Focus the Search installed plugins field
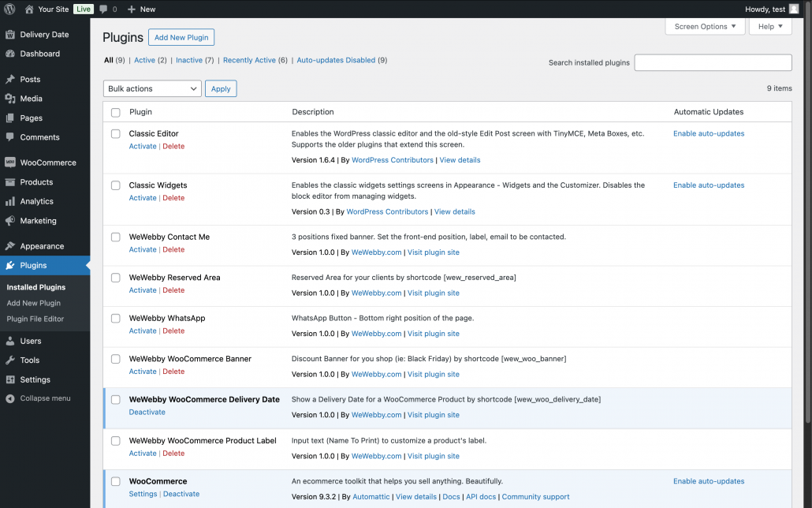Viewport: 812px width, 508px height. pos(713,63)
